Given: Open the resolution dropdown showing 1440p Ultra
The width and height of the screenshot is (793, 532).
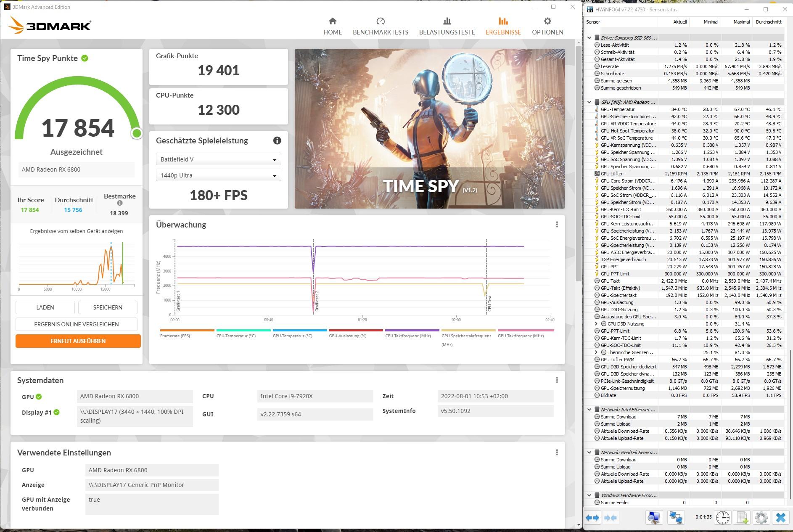Looking at the screenshot, I should point(218,175).
